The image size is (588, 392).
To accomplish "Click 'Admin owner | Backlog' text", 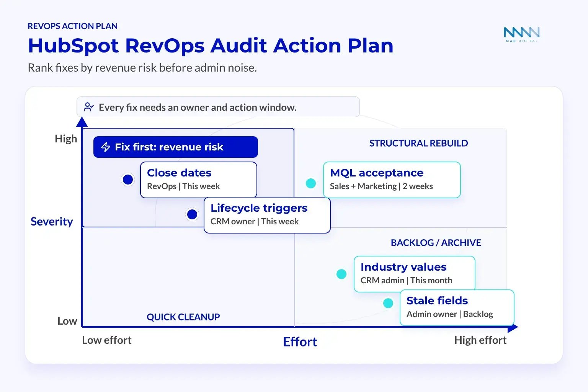I will (450, 314).
